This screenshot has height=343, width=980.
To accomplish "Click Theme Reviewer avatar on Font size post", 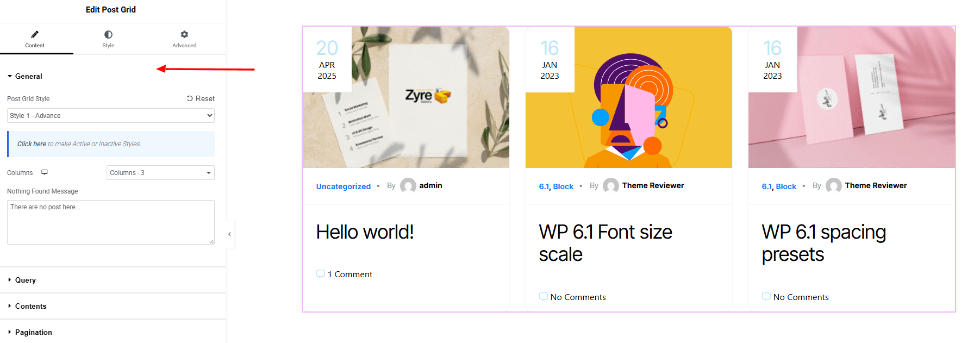I will (x=611, y=186).
